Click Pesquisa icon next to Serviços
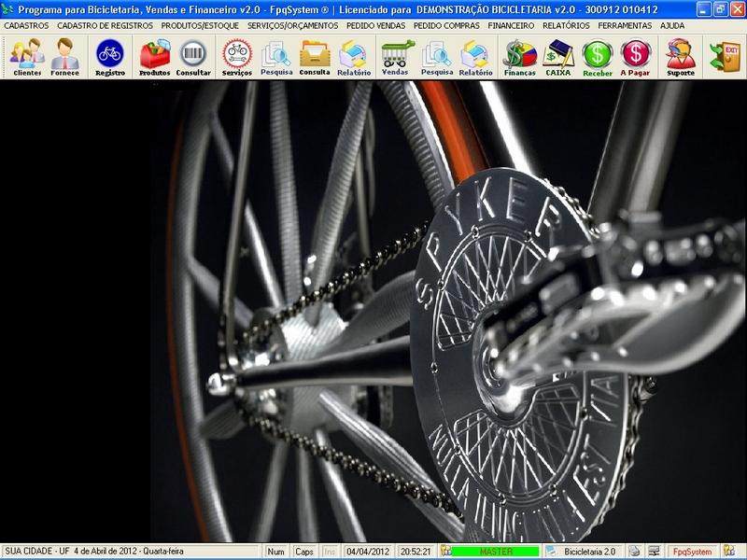The height and width of the screenshot is (560, 747). pyautogui.click(x=276, y=57)
